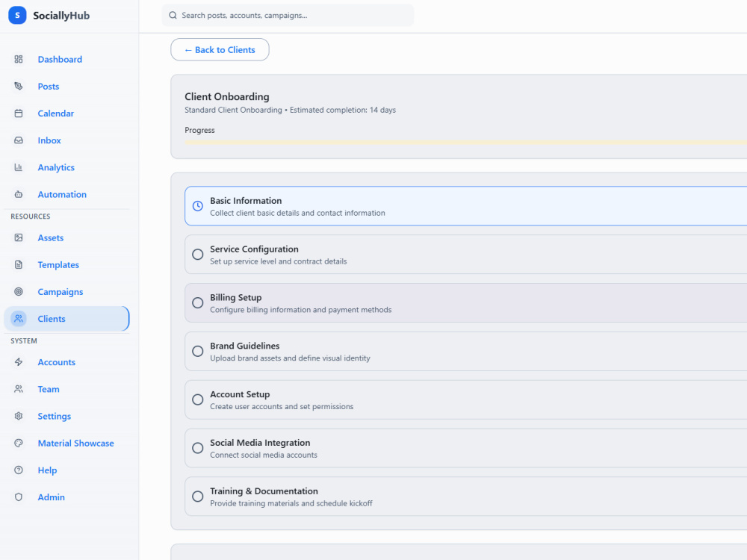Click Back to Clients button
The image size is (747, 560).
click(220, 49)
